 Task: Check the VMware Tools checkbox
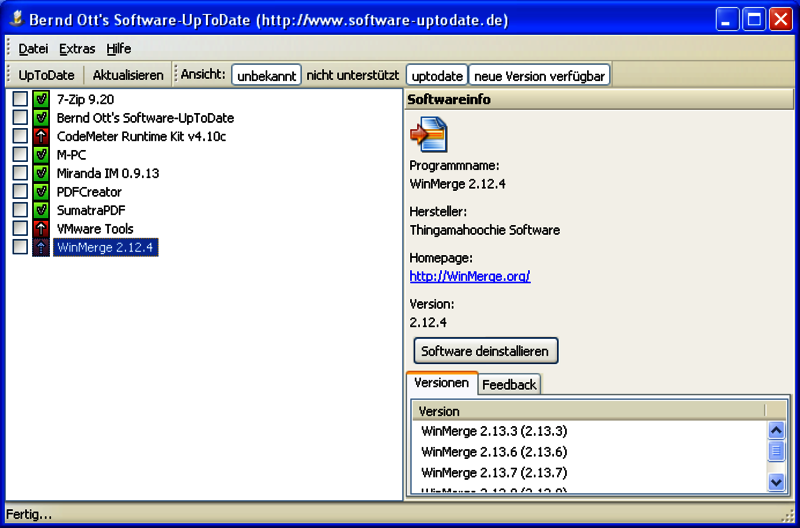20,229
